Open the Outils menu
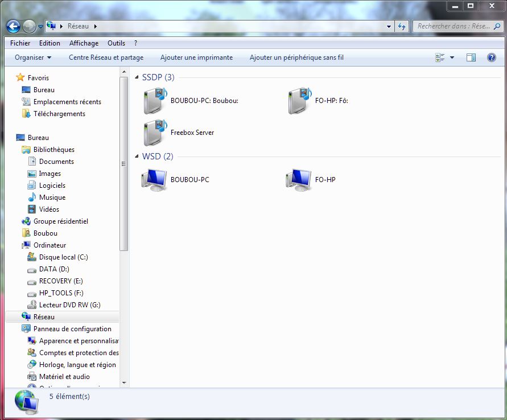 116,43
